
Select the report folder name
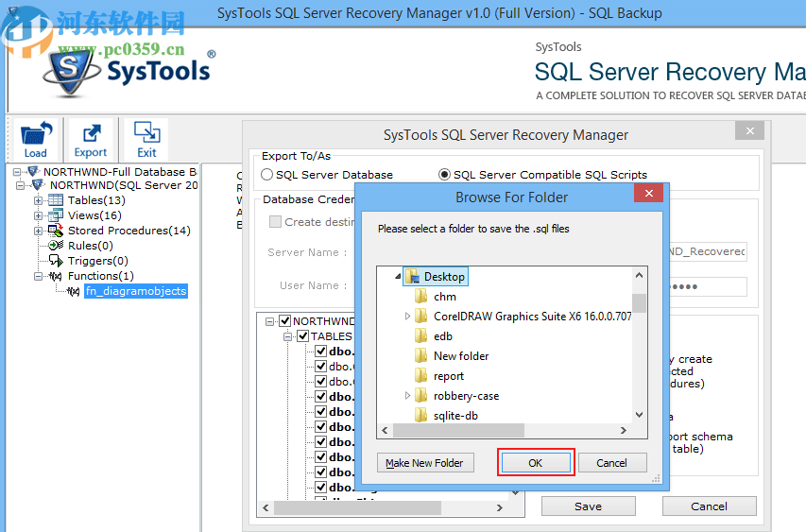[x=448, y=376]
